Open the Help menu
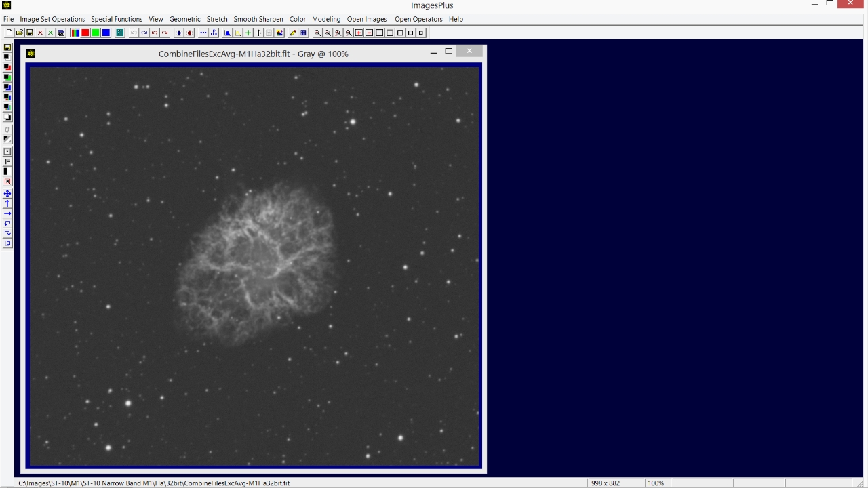Screen dimensions: 868x488 pyautogui.click(x=456, y=19)
